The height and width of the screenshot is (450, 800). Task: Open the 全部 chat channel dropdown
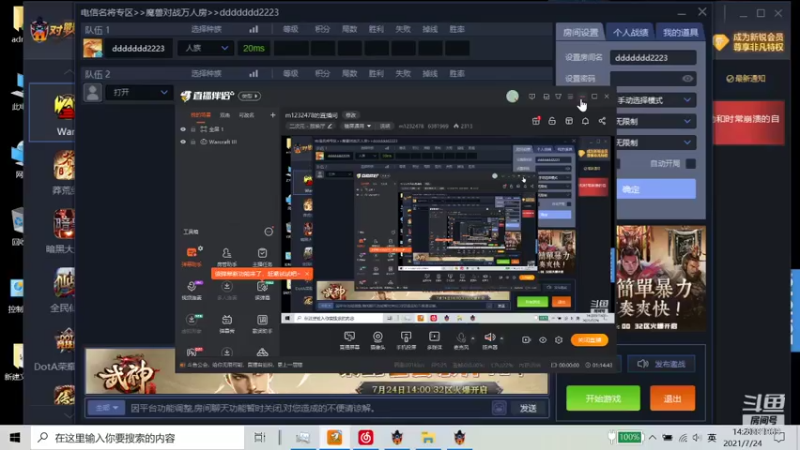point(106,408)
